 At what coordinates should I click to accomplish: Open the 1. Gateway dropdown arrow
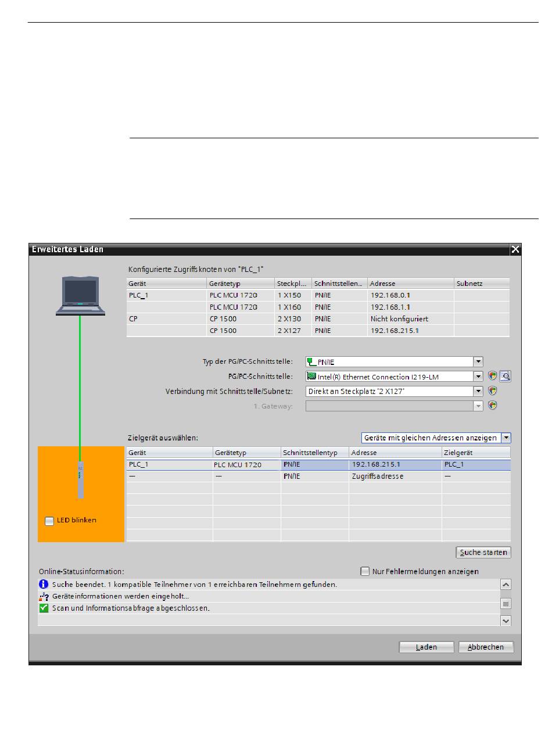(x=478, y=406)
